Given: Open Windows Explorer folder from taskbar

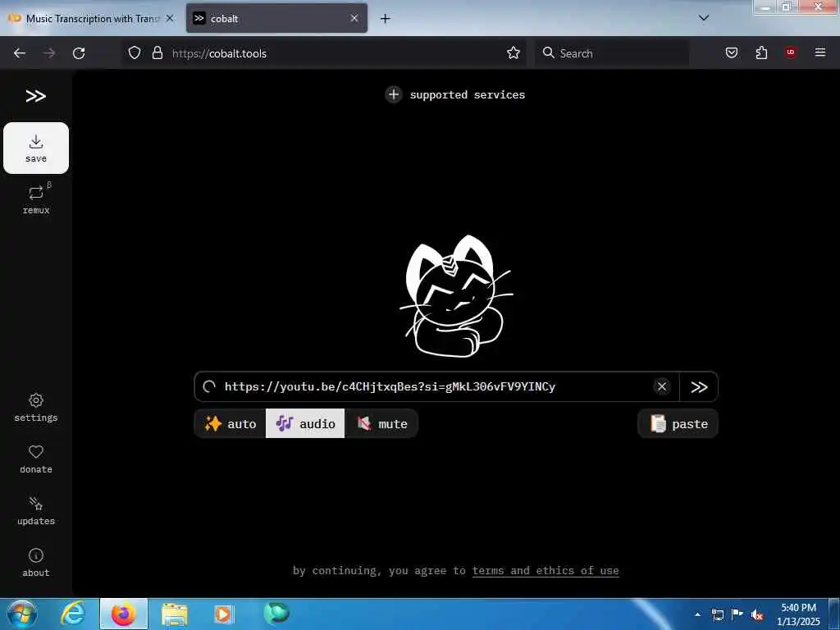Looking at the screenshot, I should pyautogui.click(x=174, y=614).
